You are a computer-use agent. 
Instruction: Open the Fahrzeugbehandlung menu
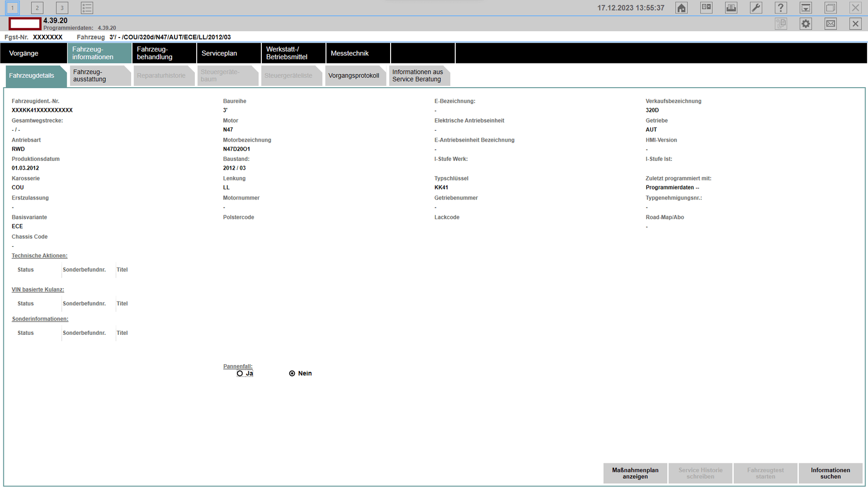tap(164, 53)
